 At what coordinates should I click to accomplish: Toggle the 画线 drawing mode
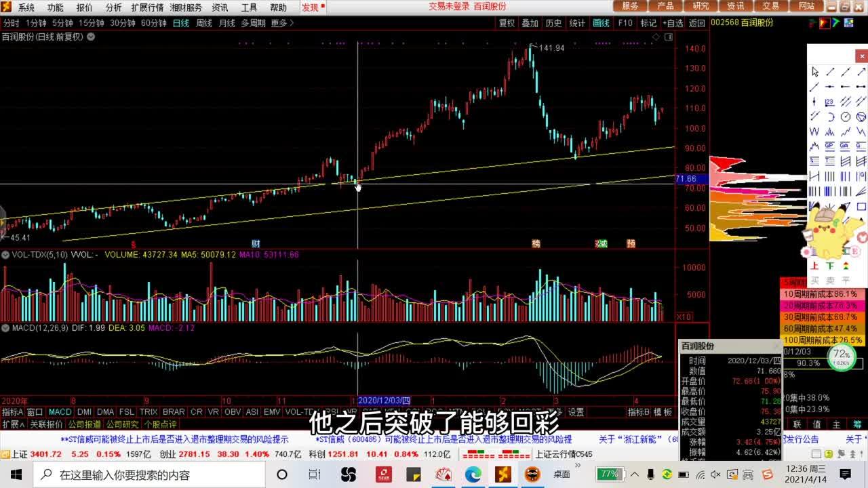pos(601,23)
